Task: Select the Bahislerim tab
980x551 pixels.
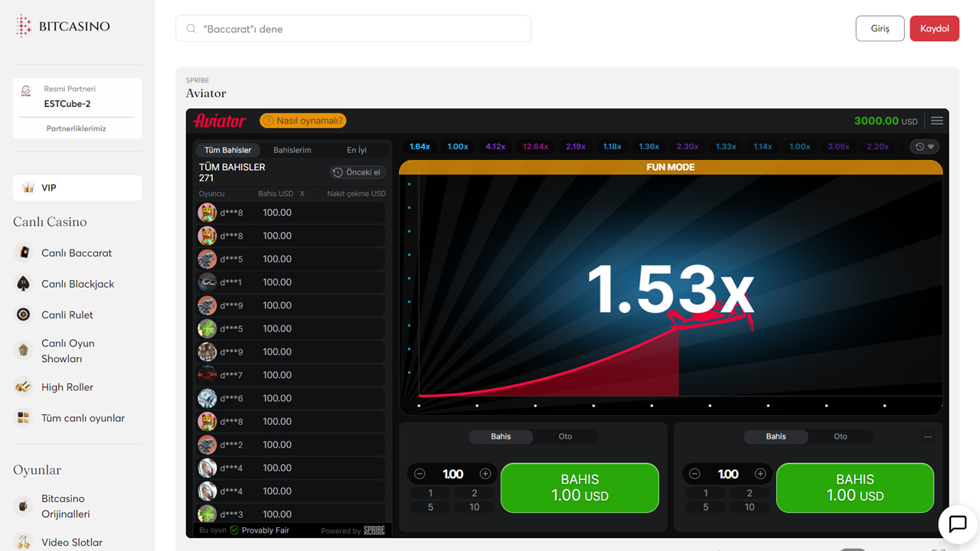Action: [292, 150]
